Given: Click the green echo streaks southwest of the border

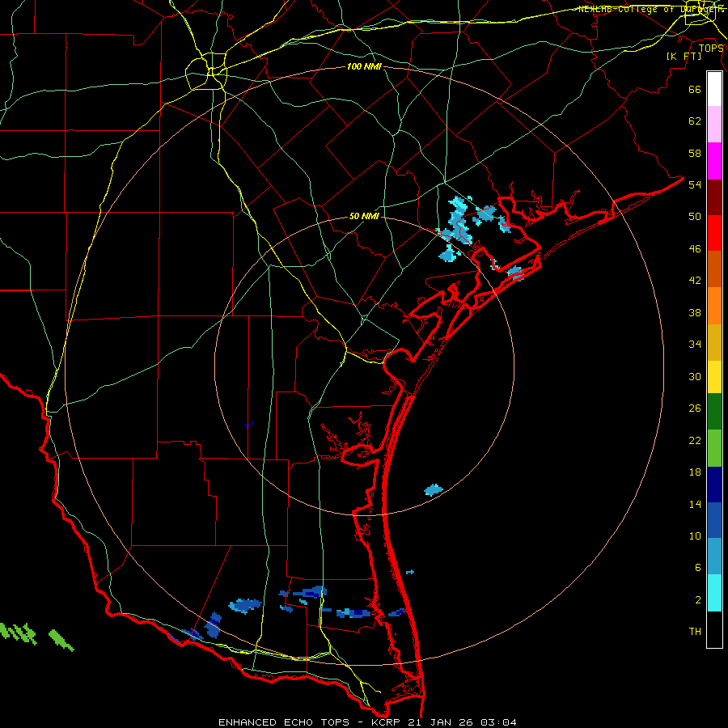Looking at the screenshot, I should (x=36, y=636).
